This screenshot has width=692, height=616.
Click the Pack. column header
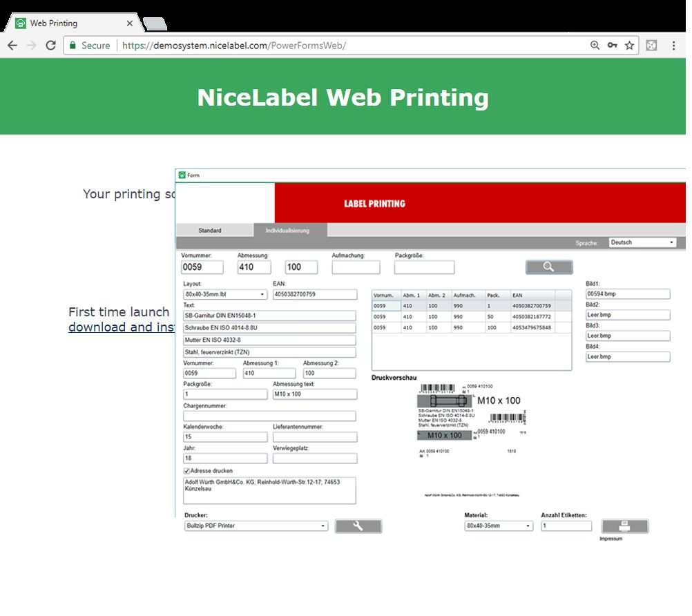pyautogui.click(x=497, y=295)
